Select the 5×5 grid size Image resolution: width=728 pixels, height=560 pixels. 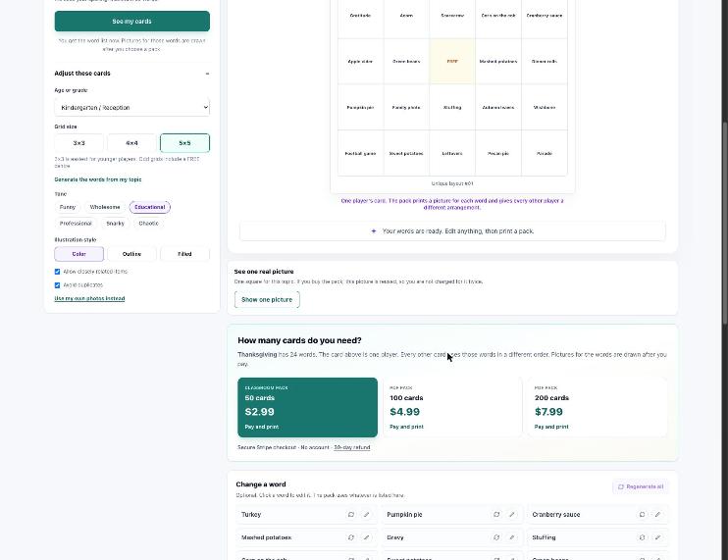184,143
